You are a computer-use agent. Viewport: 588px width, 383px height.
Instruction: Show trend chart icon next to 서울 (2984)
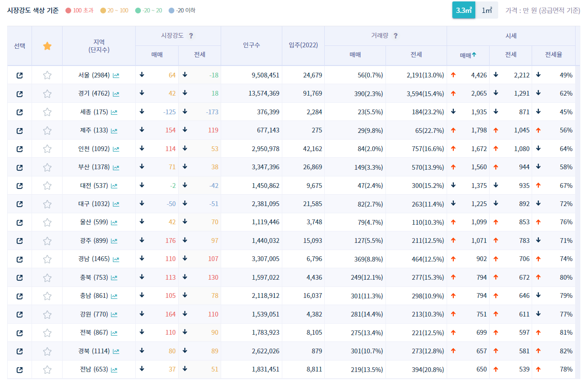click(x=116, y=76)
